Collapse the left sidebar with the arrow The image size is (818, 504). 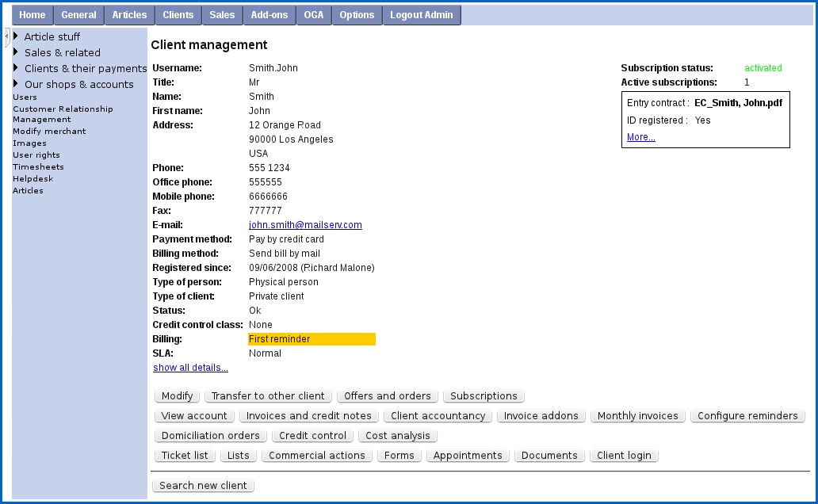point(6,35)
